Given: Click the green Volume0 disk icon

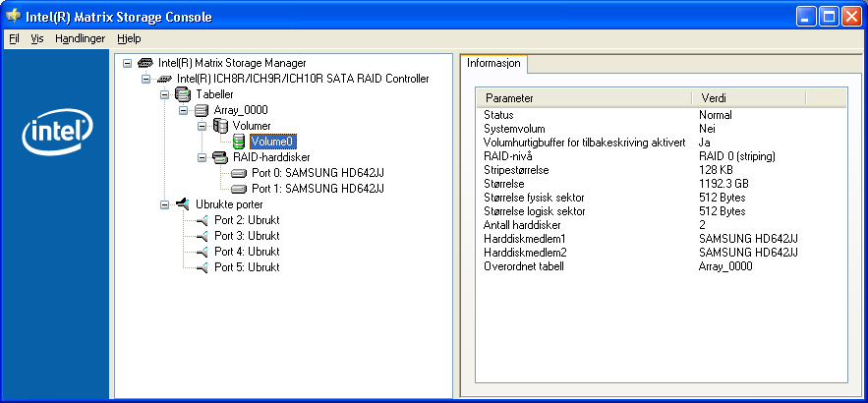Looking at the screenshot, I should coord(239,142).
